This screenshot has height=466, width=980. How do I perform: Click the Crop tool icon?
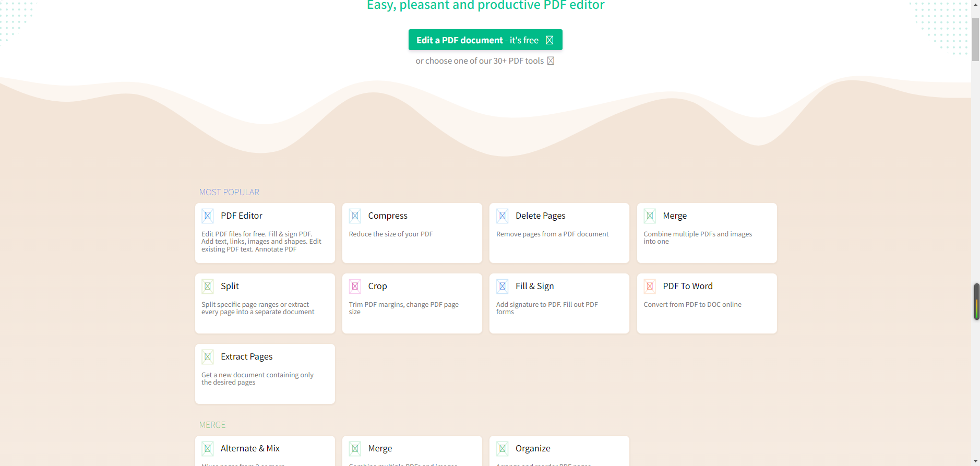click(355, 286)
